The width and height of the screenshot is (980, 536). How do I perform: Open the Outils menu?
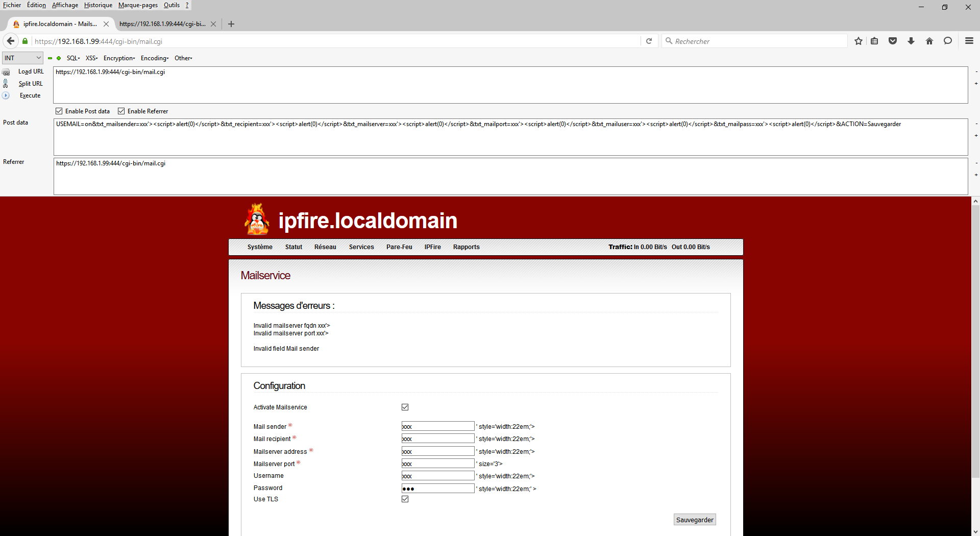171,5
